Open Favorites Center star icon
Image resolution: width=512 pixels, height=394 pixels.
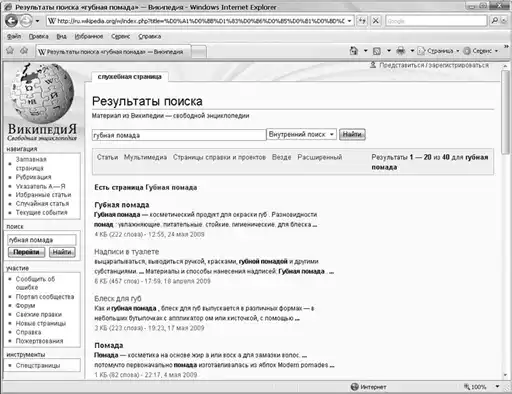click(10, 51)
